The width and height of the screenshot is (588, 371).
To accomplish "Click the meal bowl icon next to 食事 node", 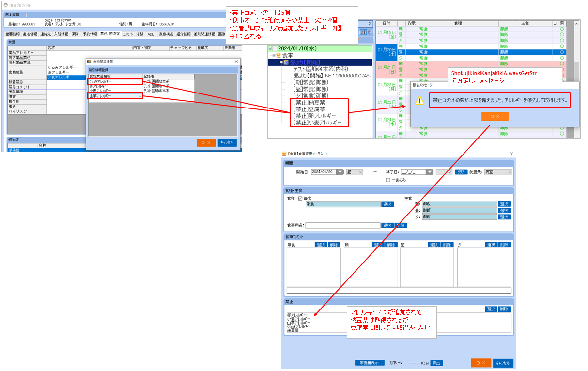I will [x=279, y=56].
